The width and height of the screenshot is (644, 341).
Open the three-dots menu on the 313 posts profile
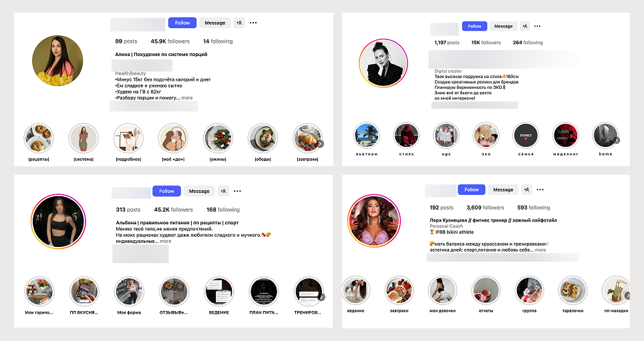click(237, 192)
